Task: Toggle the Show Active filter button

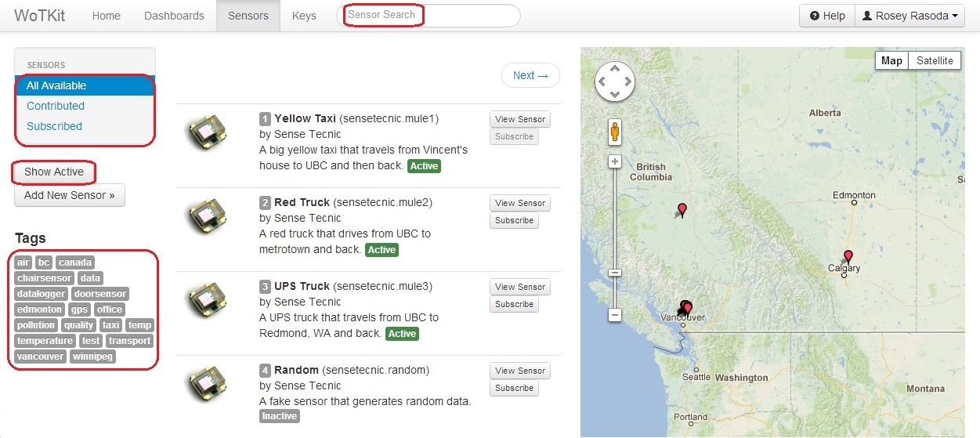Action: point(54,172)
